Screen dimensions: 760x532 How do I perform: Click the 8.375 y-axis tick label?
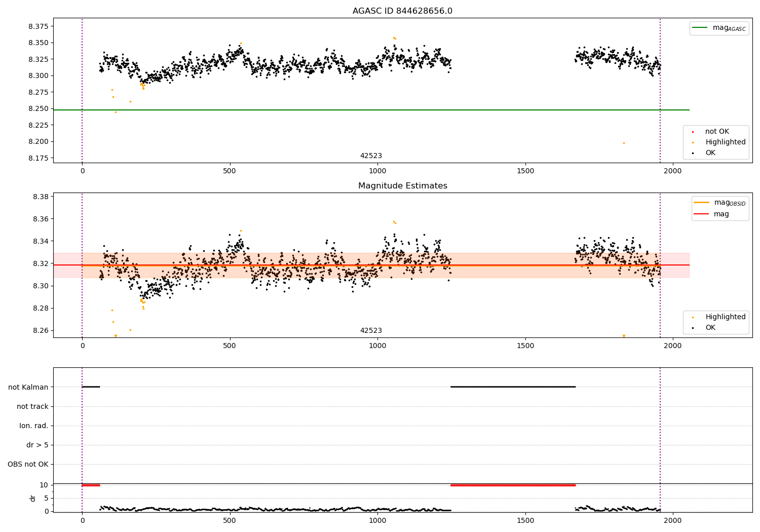point(39,26)
